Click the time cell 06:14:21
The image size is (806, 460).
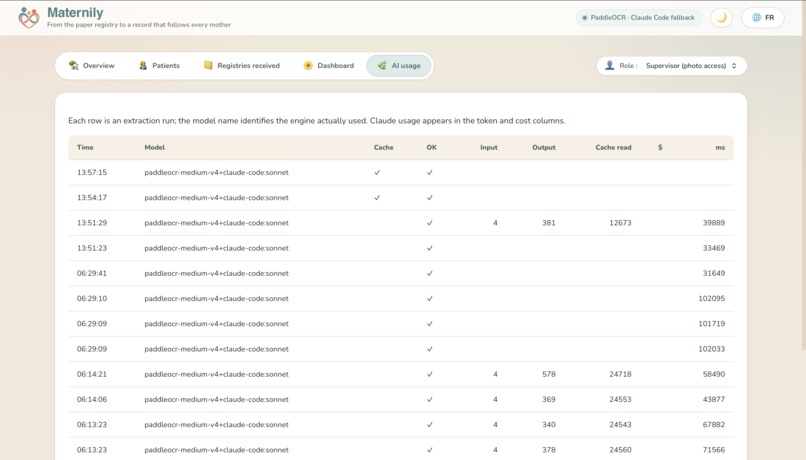[x=92, y=374]
